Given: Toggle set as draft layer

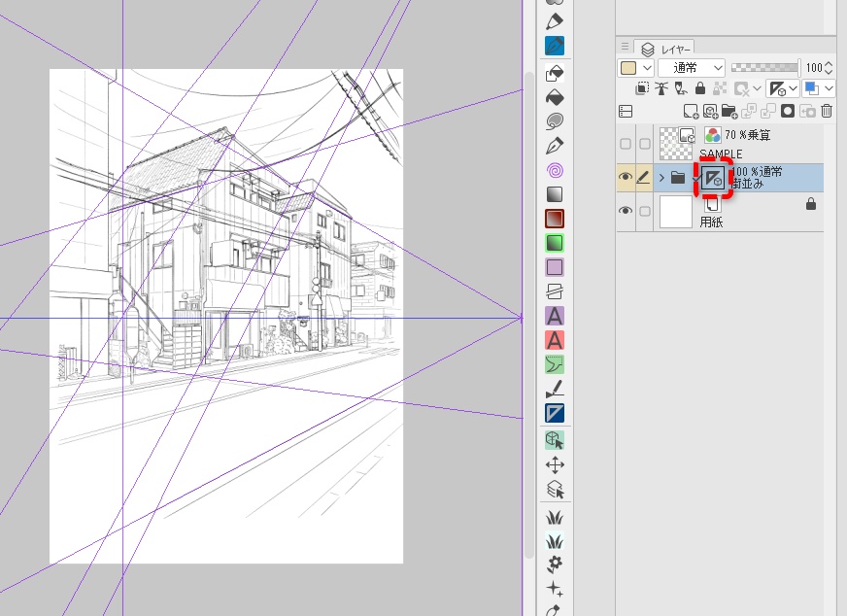Looking at the screenshot, I should pyautogui.click(x=681, y=88).
